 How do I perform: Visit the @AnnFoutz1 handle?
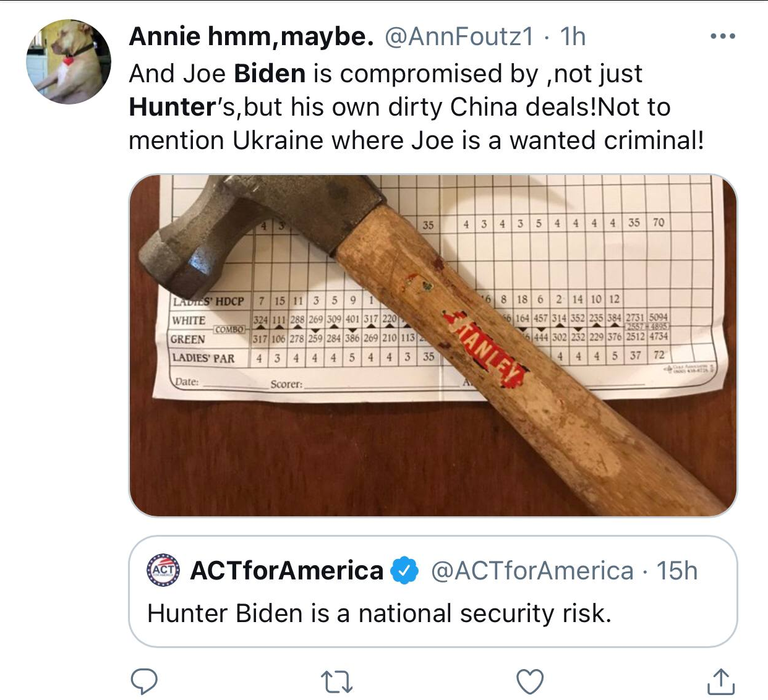point(459,36)
